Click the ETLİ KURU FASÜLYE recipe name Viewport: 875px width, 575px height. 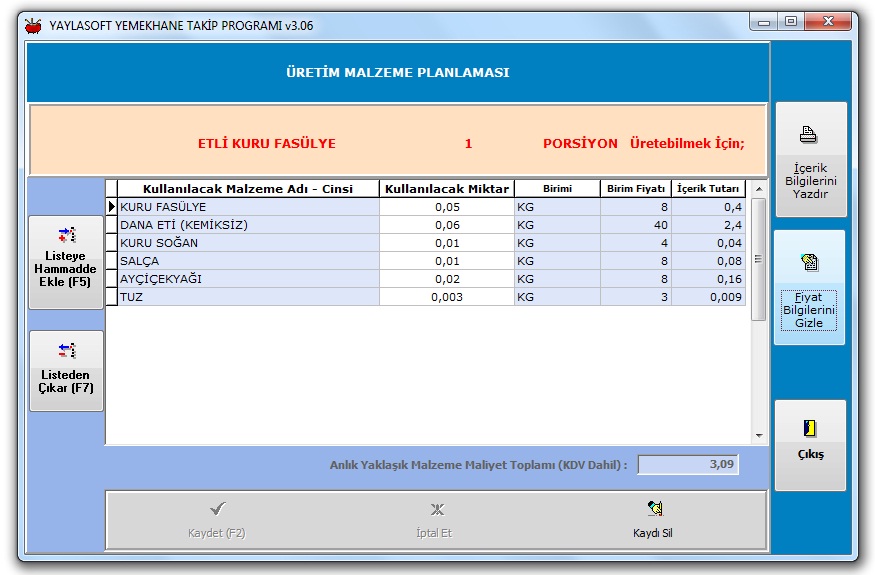[267, 143]
